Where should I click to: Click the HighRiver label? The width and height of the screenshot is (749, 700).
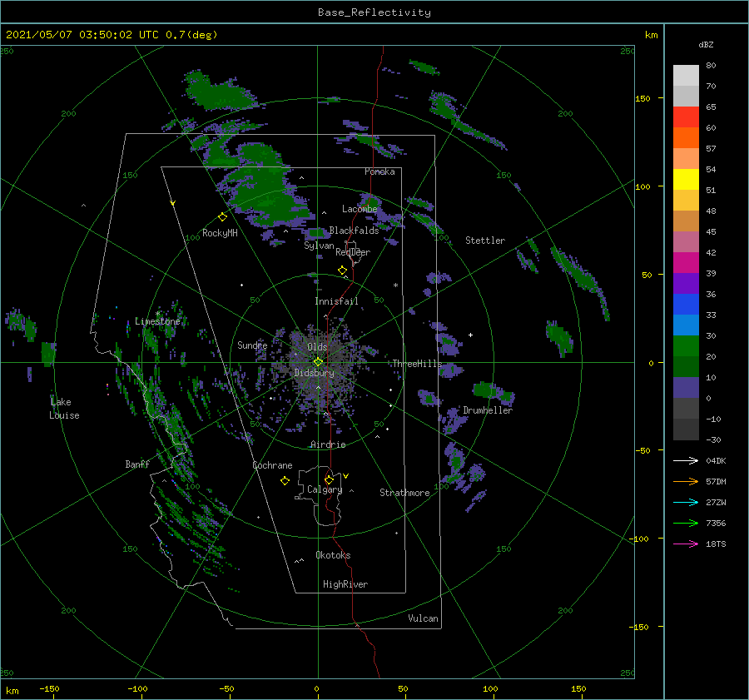click(345, 584)
